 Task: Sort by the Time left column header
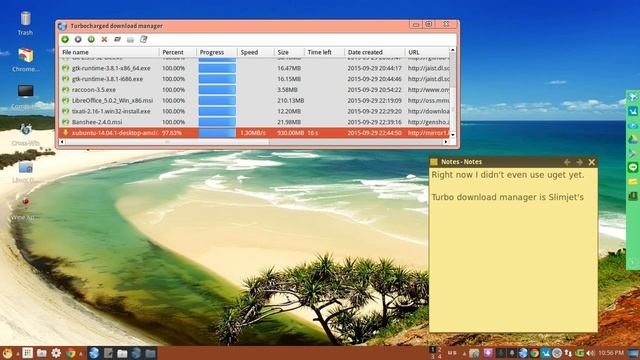pyautogui.click(x=324, y=52)
